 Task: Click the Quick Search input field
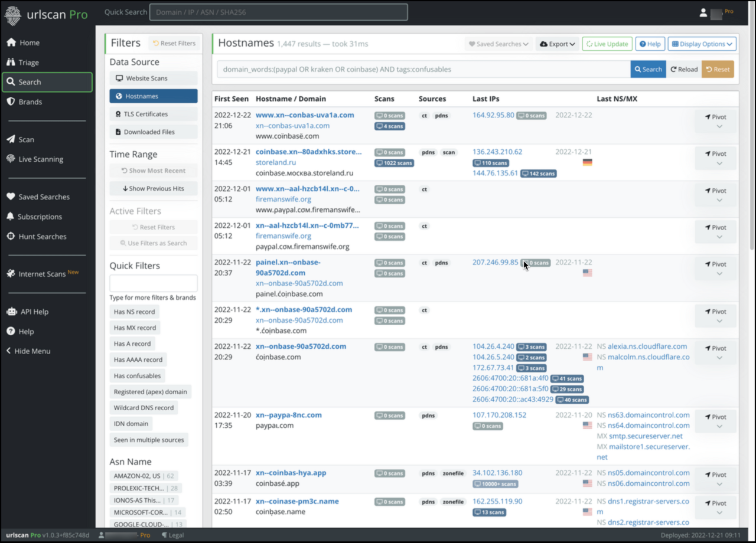pos(278,12)
